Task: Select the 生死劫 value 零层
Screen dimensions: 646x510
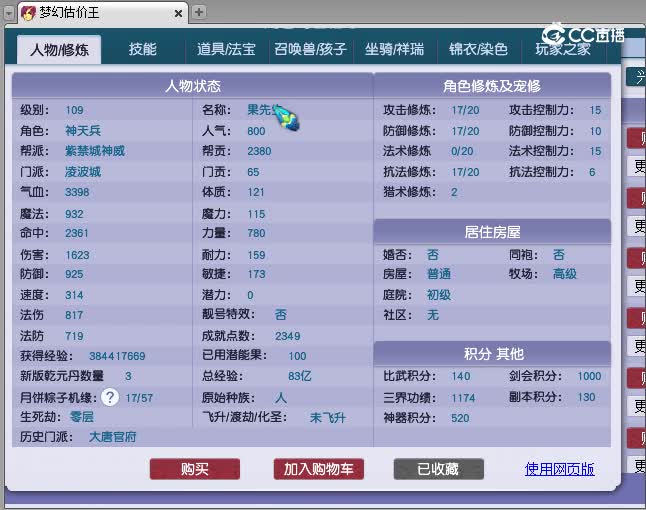Action: click(x=82, y=417)
